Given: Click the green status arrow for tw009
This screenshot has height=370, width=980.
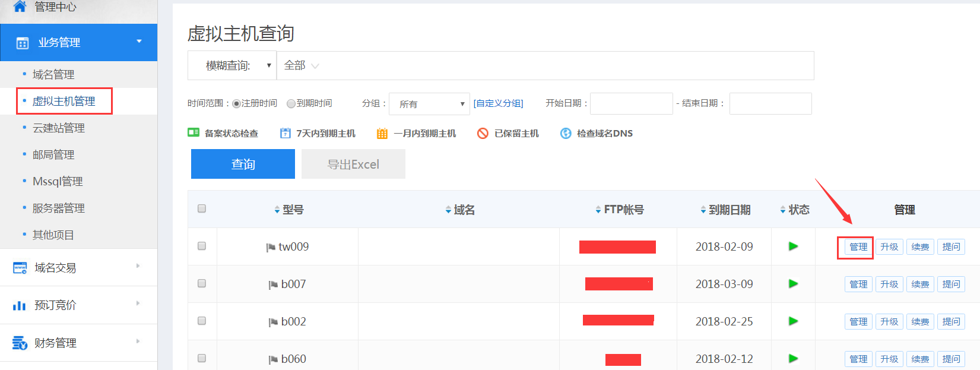Looking at the screenshot, I should pyautogui.click(x=793, y=246).
